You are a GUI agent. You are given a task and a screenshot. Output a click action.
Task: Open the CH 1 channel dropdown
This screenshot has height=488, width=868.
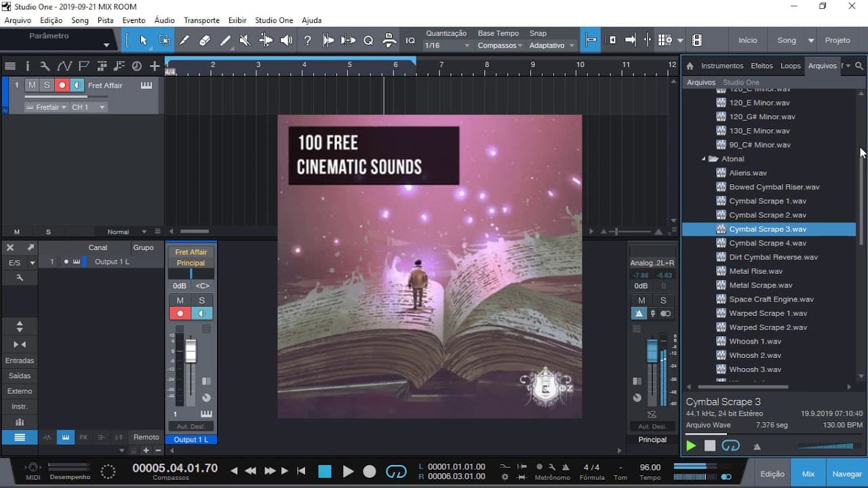pos(88,107)
